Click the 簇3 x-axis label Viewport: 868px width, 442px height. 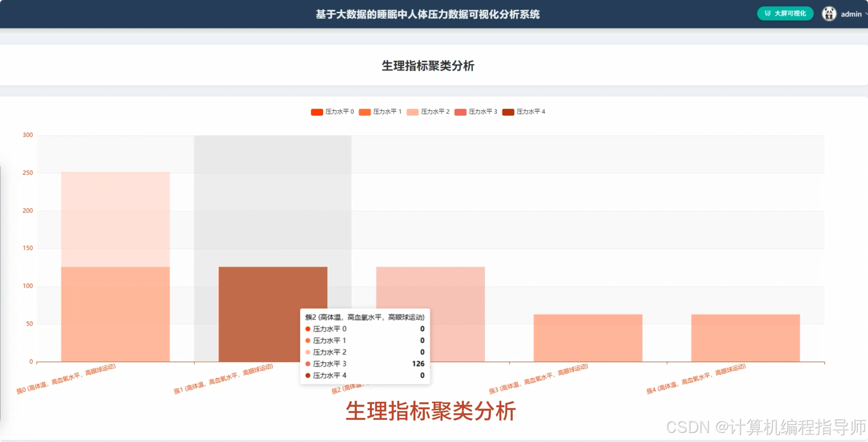click(x=538, y=379)
